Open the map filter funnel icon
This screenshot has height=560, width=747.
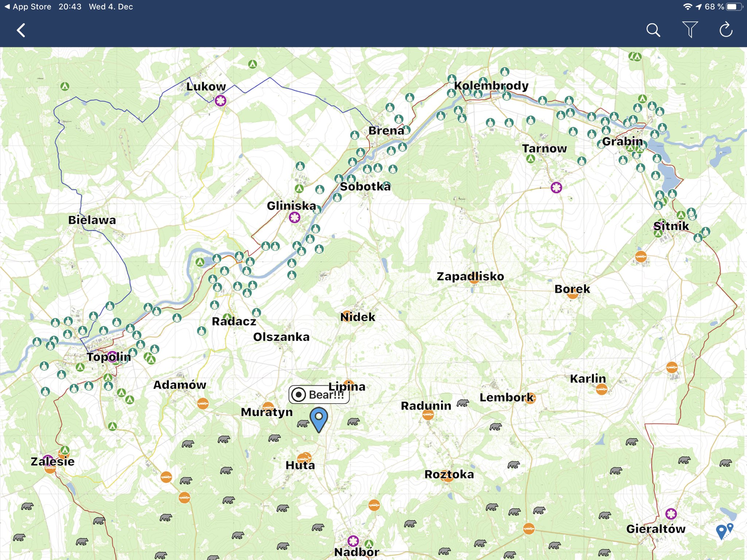pos(689,30)
